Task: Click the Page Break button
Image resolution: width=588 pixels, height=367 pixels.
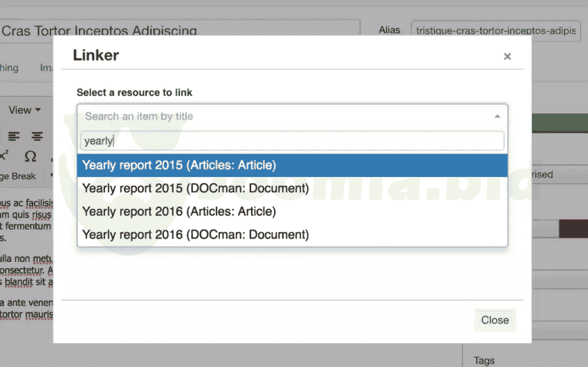Action: 18,176
